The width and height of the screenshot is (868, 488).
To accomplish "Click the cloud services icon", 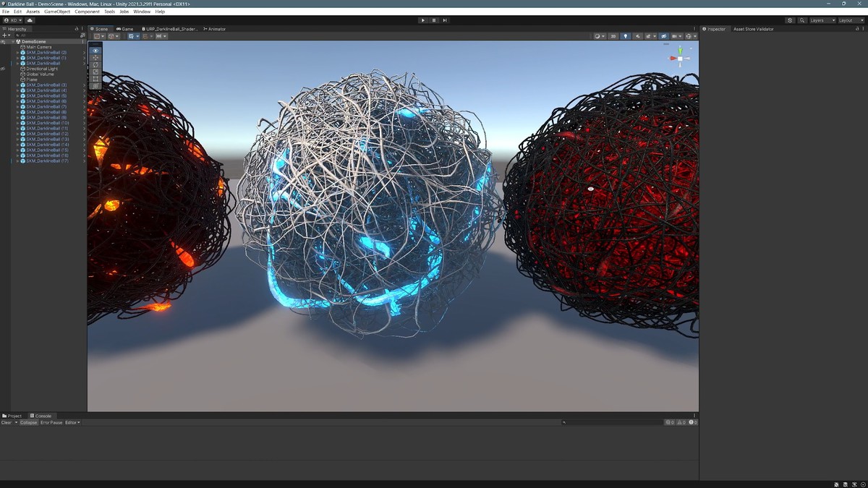I will pos(30,20).
